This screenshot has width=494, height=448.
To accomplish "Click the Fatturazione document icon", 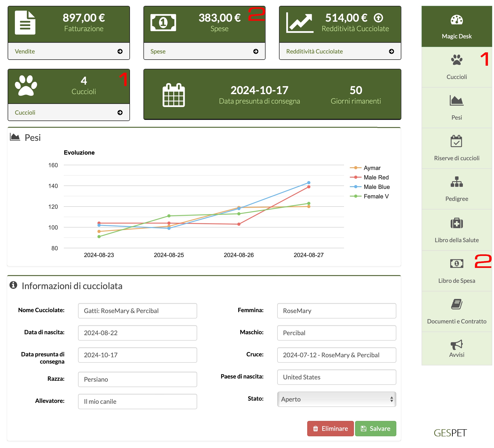I will coord(25,23).
